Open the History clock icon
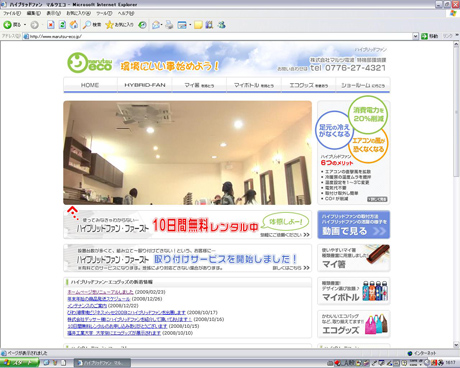Viewport: 460px width, 368px height. (x=142, y=25)
